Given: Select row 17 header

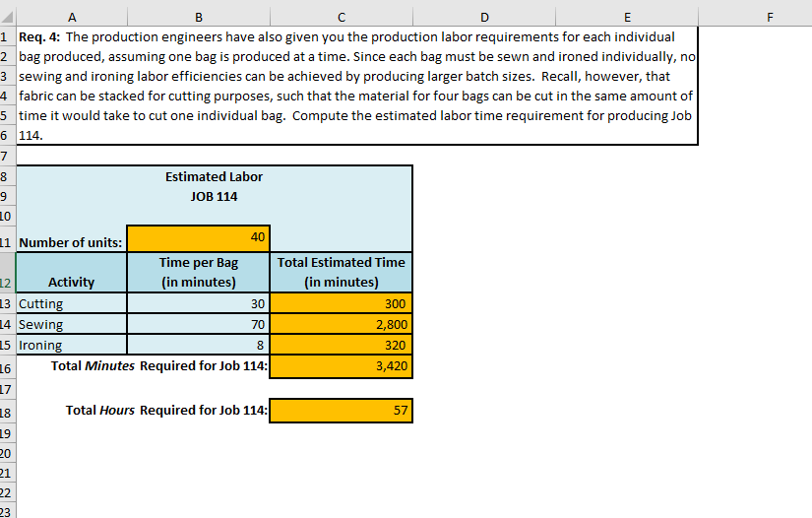Looking at the screenshot, I should click(7, 390).
